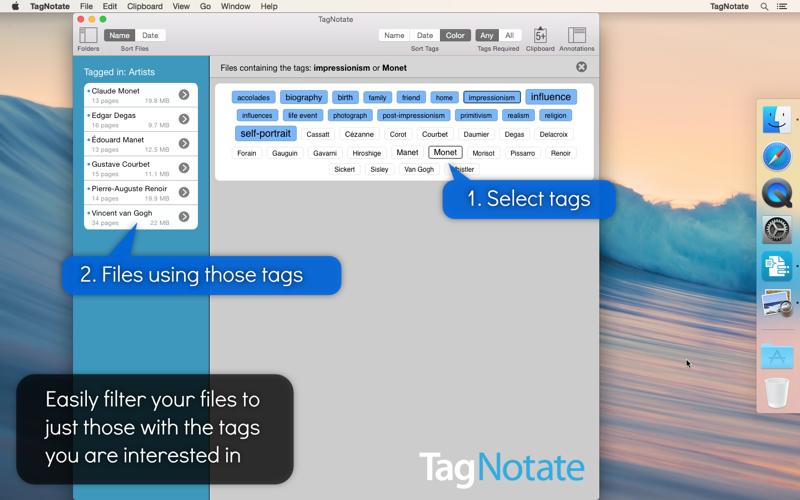Image resolution: width=800 pixels, height=500 pixels.
Task: Open the File menu
Action: (86, 6)
